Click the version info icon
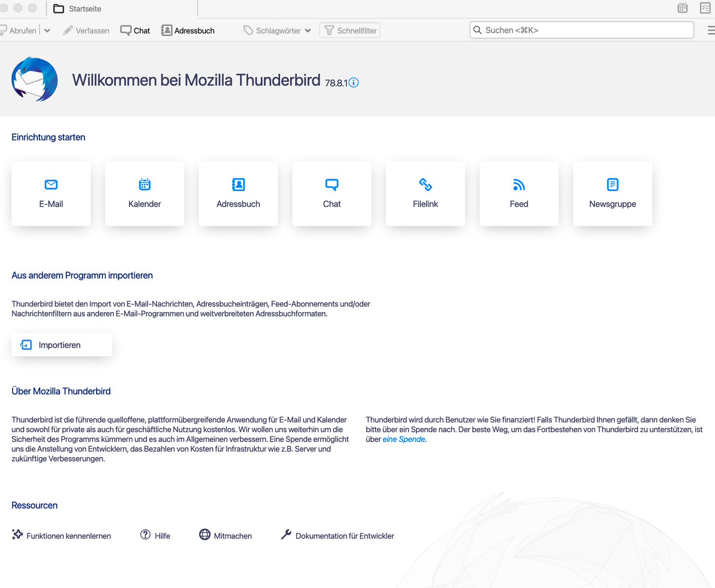Image resolution: width=715 pixels, height=588 pixels. 354,83
